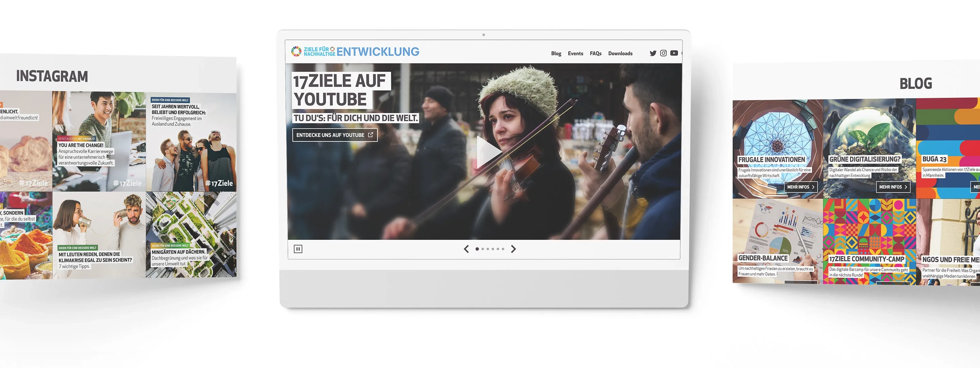Open the YouTube icon in header
The width and height of the screenshot is (980, 368).
pos(674,53)
